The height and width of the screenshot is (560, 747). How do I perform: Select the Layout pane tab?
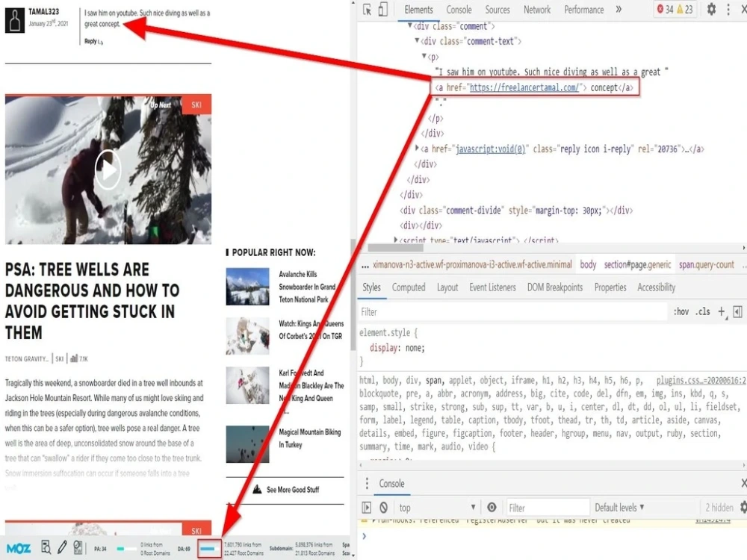point(447,287)
